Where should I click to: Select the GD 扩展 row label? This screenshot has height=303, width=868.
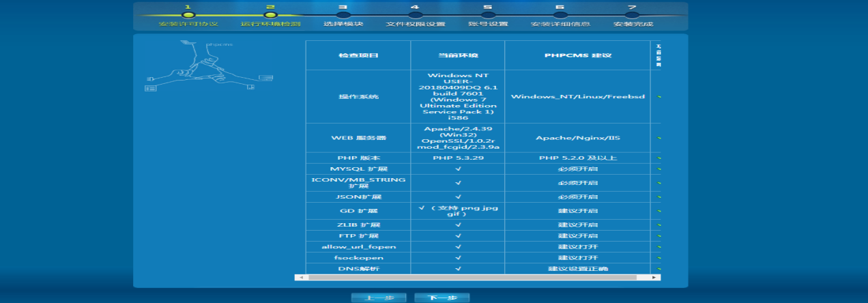[x=358, y=211]
